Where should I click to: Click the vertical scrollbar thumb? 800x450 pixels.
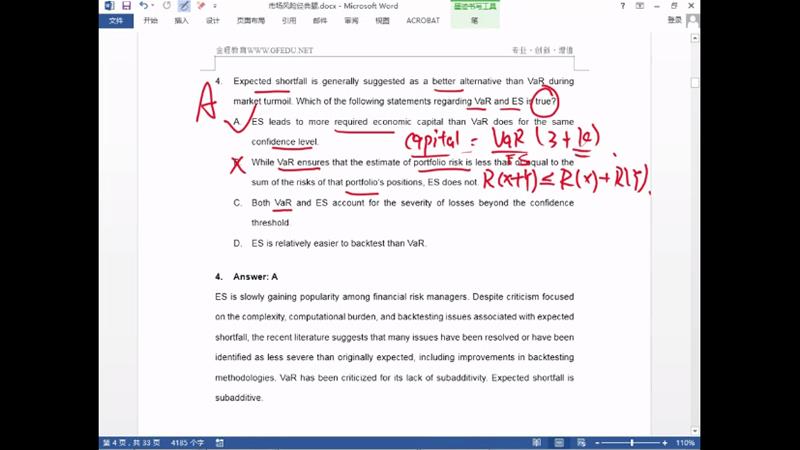click(695, 83)
